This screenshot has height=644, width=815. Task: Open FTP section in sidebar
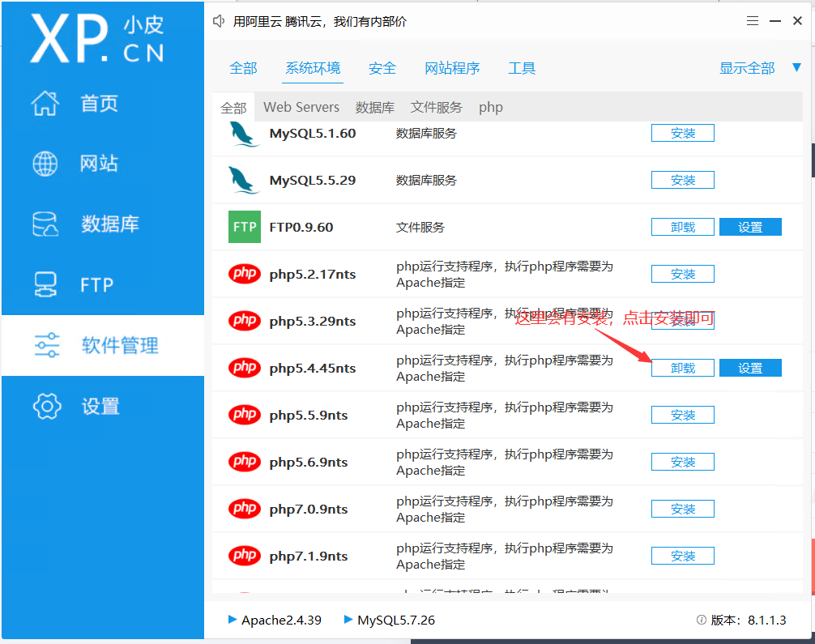click(x=96, y=285)
